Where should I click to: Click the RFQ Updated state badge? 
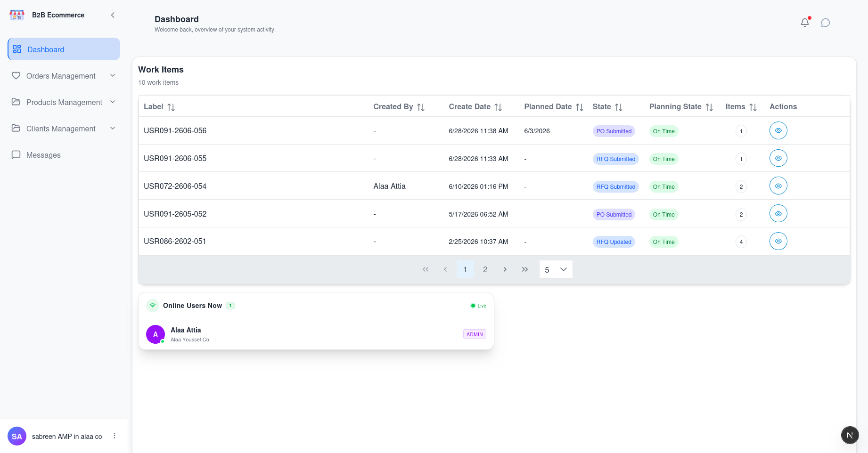tap(614, 242)
